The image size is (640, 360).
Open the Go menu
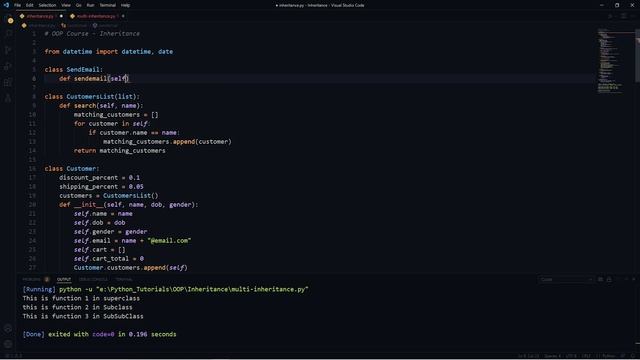[x=78, y=5]
